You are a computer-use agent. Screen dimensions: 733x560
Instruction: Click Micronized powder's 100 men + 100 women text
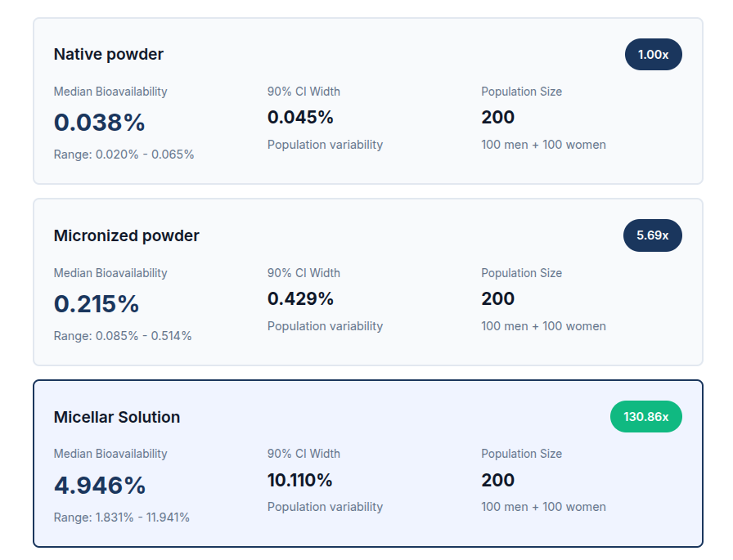pyautogui.click(x=543, y=326)
